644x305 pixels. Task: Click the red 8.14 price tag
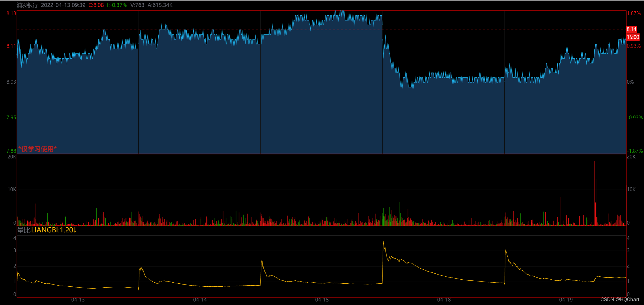pyautogui.click(x=632, y=29)
